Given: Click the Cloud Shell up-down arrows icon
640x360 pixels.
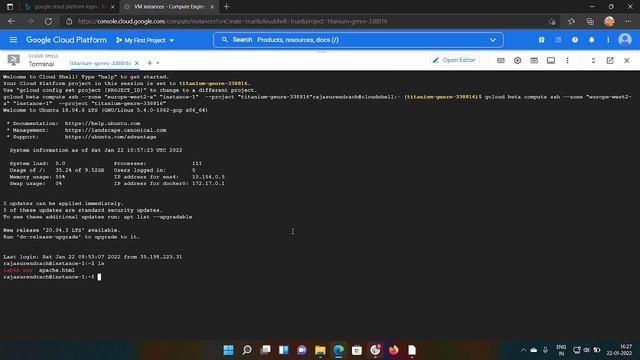Looking at the screenshot, I should (x=593, y=60).
